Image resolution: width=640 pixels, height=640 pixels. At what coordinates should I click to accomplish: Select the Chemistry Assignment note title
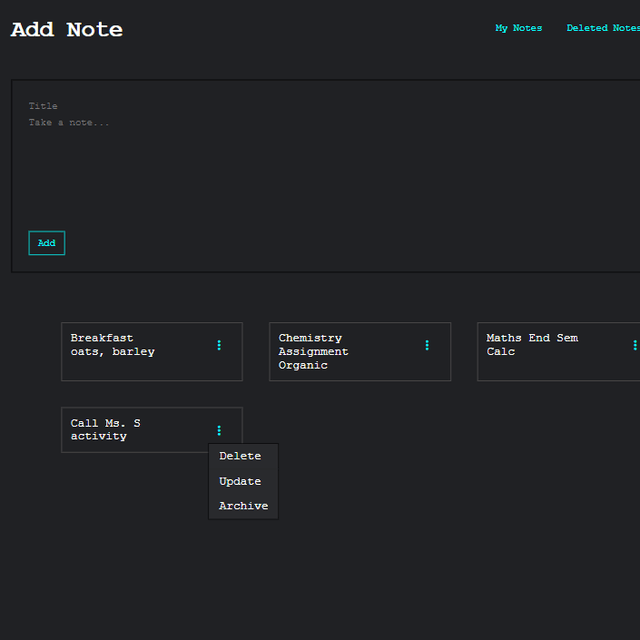[x=312, y=345]
